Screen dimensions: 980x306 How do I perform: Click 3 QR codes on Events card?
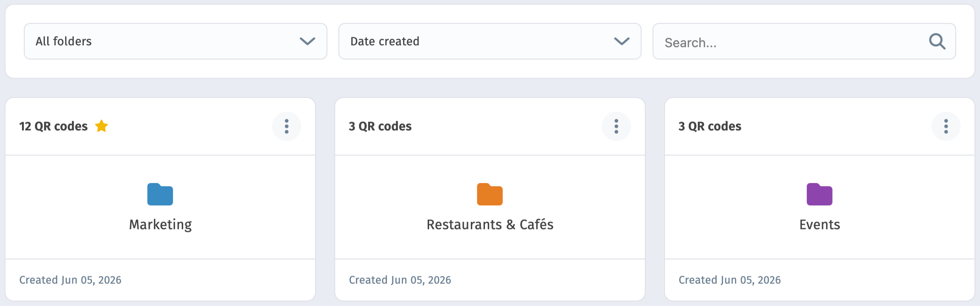[710, 126]
